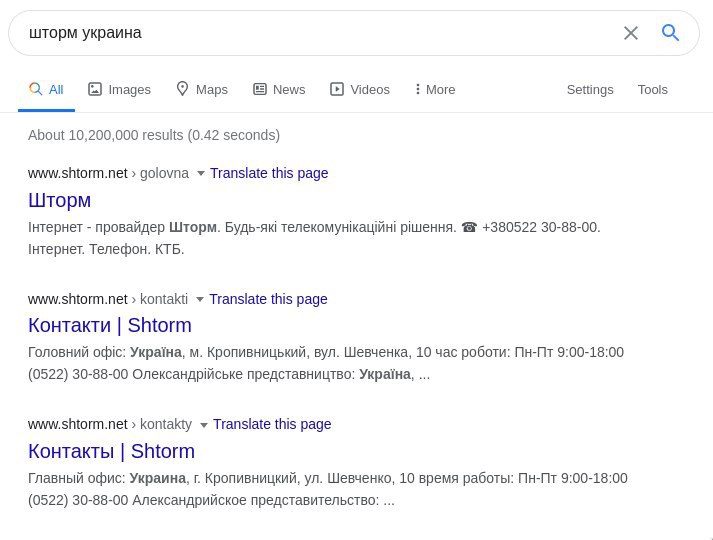Switch to the Maps tab
The image size is (713, 540).
(x=202, y=90)
